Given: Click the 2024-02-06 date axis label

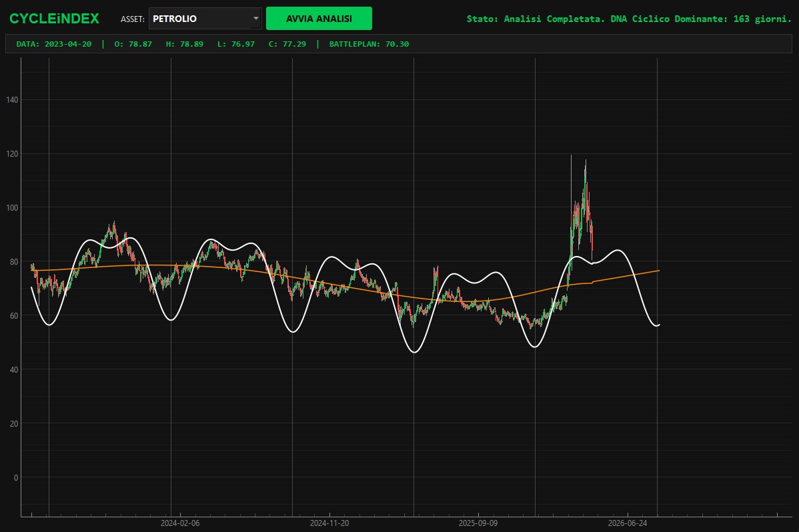Looking at the screenshot, I should click(x=180, y=523).
